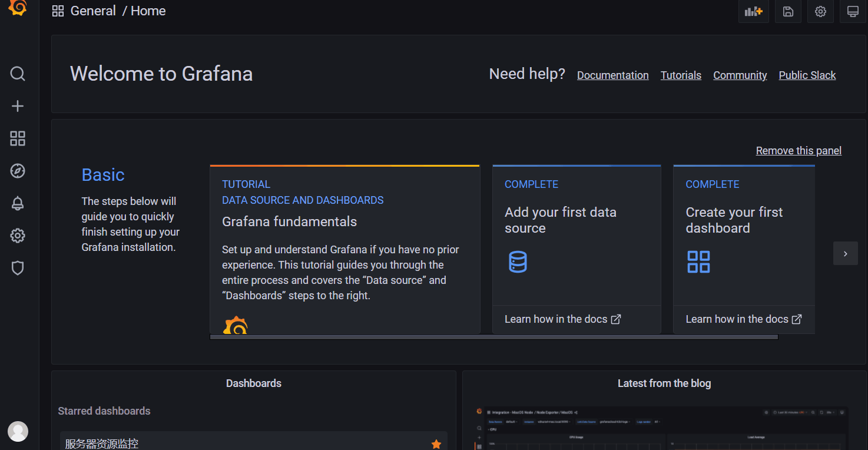Expand next setup steps with right chevron
Viewport: 868px width, 450px height.
click(x=845, y=254)
